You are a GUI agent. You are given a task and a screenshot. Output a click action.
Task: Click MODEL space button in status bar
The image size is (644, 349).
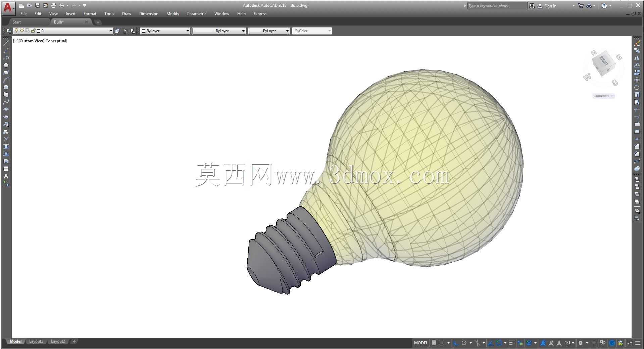pyautogui.click(x=421, y=343)
